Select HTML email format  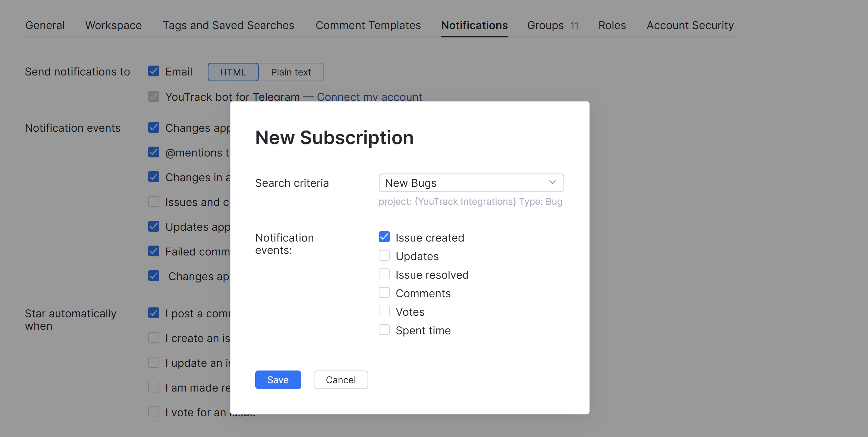coord(232,72)
